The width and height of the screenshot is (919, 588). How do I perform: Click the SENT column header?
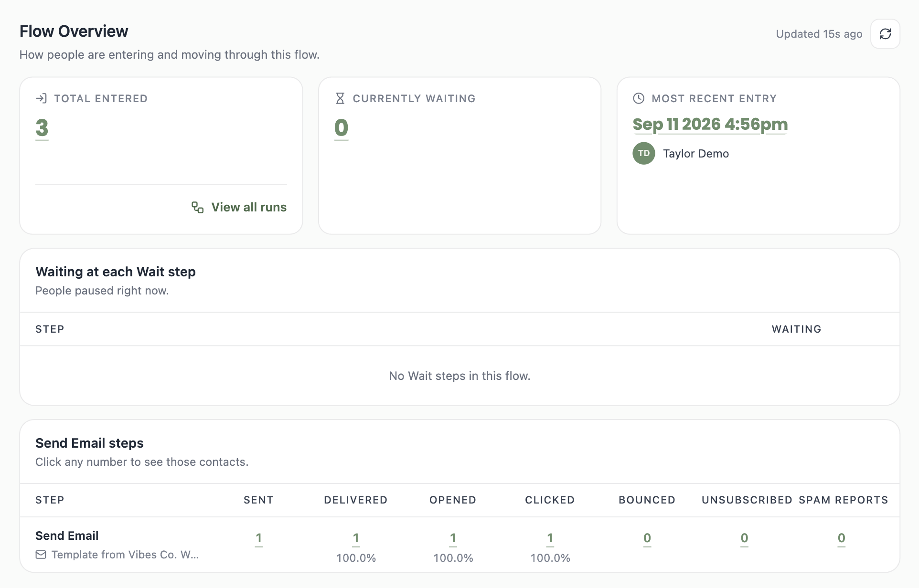258,500
